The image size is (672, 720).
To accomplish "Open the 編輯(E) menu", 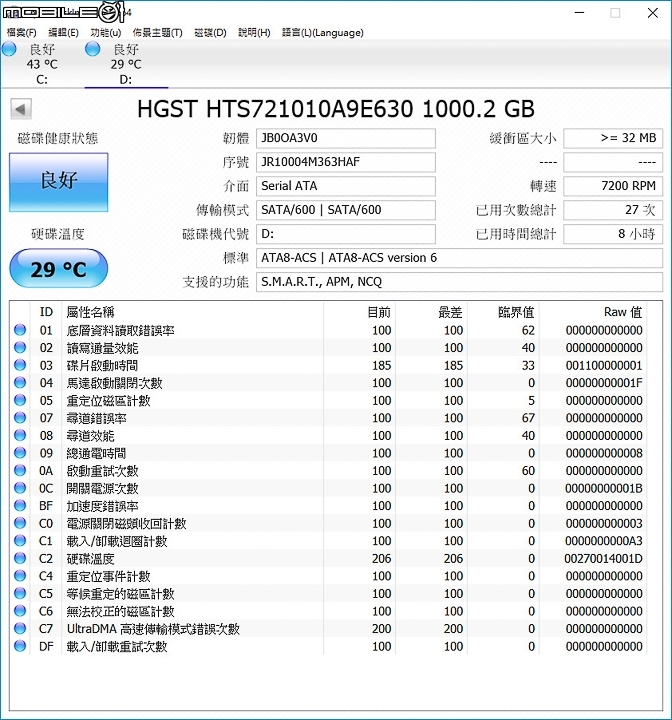I will (63, 33).
